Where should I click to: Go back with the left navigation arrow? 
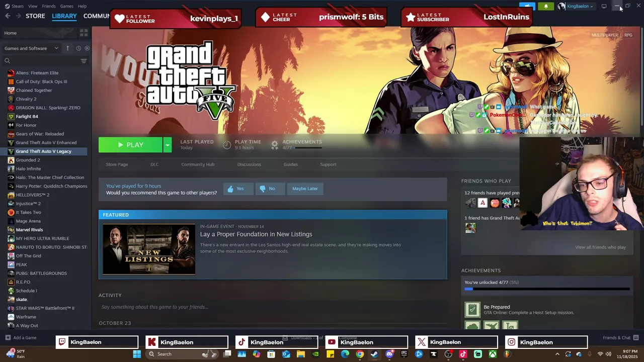point(8,16)
